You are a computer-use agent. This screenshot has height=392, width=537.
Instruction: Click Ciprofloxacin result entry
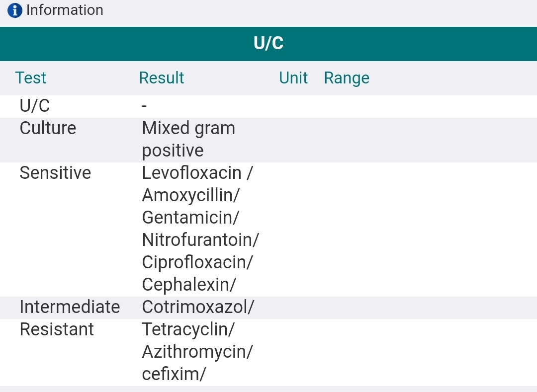(x=197, y=262)
